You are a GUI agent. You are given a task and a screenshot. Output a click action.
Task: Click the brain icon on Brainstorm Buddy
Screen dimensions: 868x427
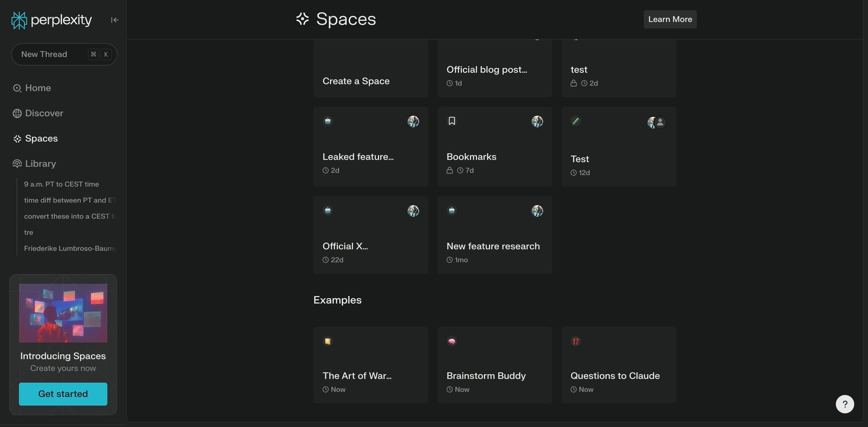[452, 341]
